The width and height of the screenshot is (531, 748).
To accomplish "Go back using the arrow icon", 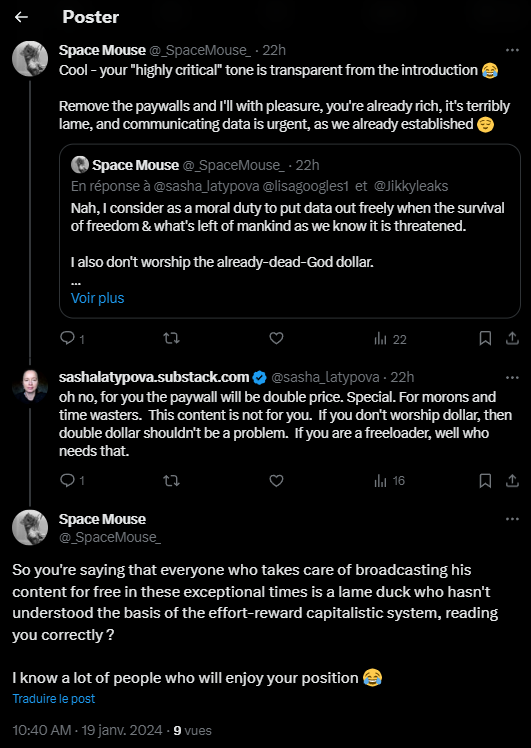I will coord(21,17).
